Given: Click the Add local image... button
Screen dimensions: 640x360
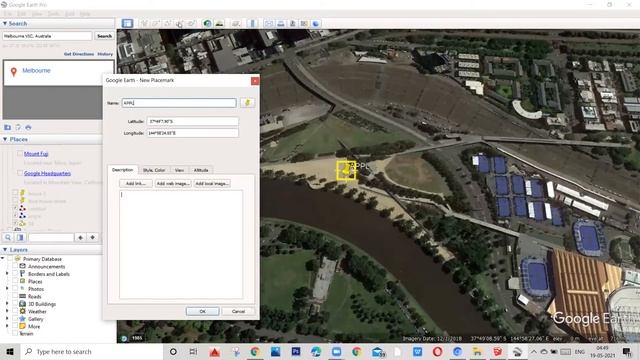Looking at the screenshot, I should coord(211,184).
